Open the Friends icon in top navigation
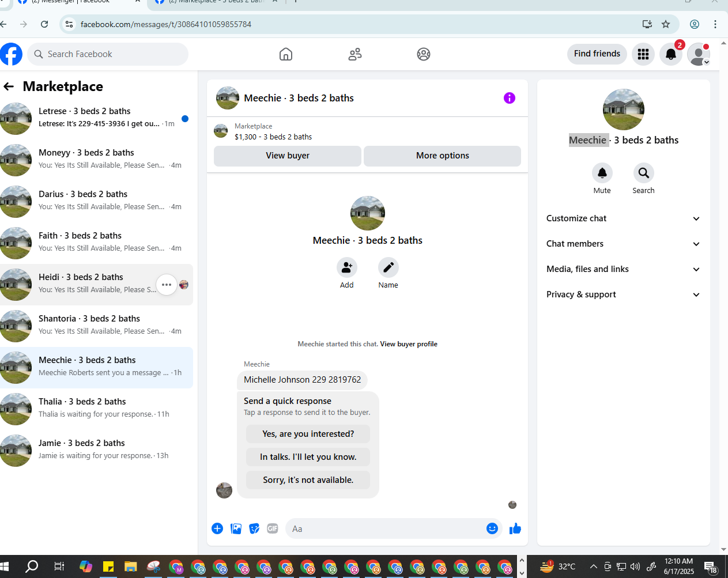728x578 pixels. (355, 54)
